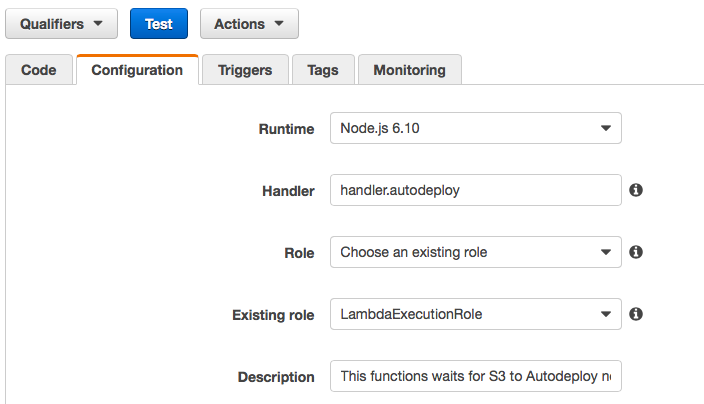Click the info icon beside Role dropdown
Screen dimensions: 704x404
[x=636, y=252]
